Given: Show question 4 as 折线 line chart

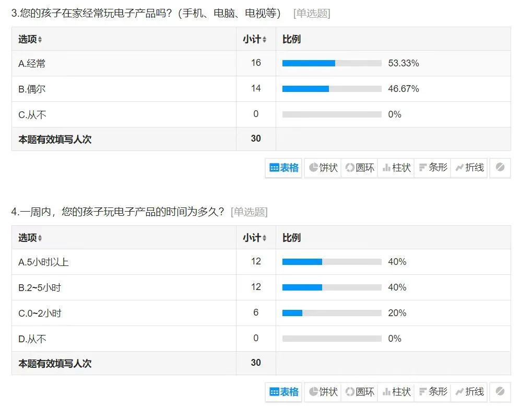Looking at the screenshot, I should [x=469, y=392].
